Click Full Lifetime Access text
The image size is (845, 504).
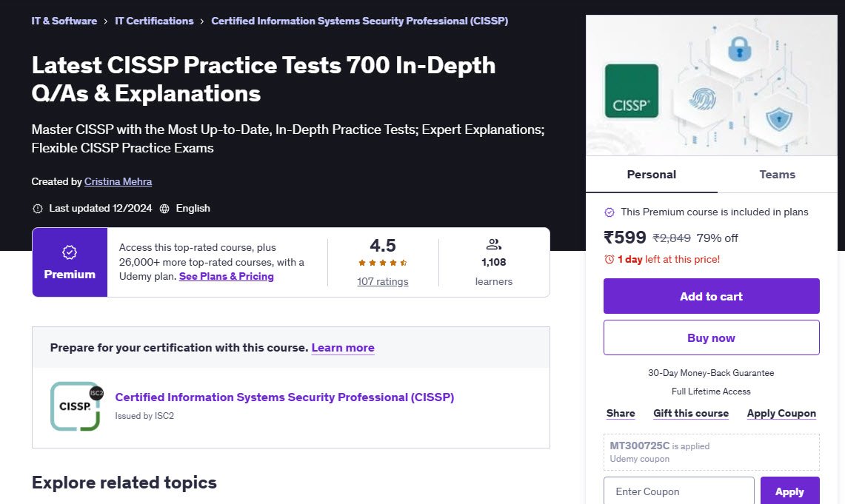(712, 392)
